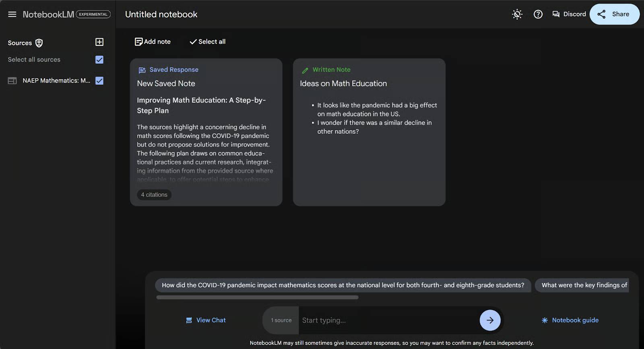644x349 pixels.
Task: Click the 4 citations chip
Action: (154, 195)
